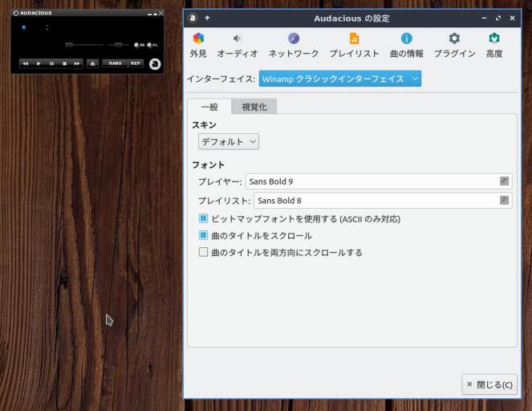Switch to the 一般 tab
The image size is (532, 411).
(209, 107)
